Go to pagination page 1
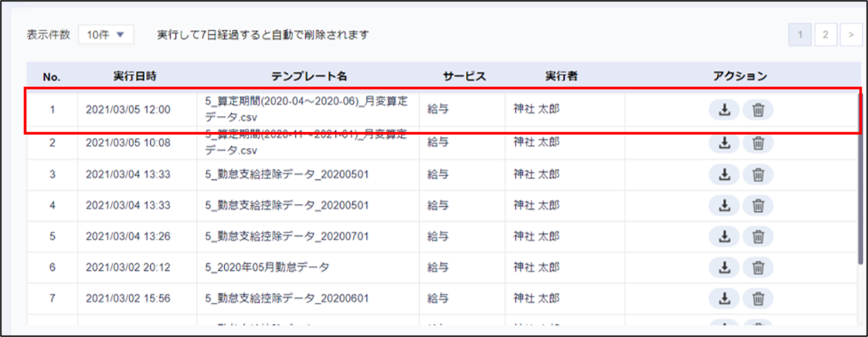The image size is (868, 337). [800, 34]
